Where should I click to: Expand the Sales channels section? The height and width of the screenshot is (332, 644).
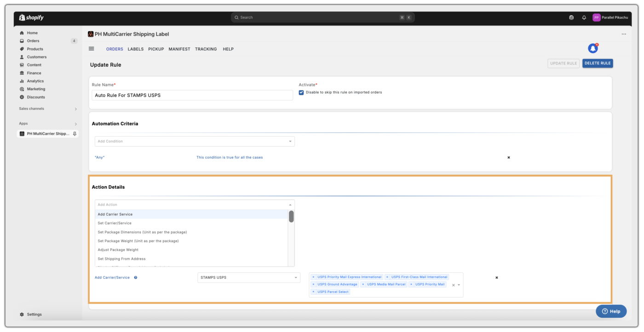tap(76, 109)
